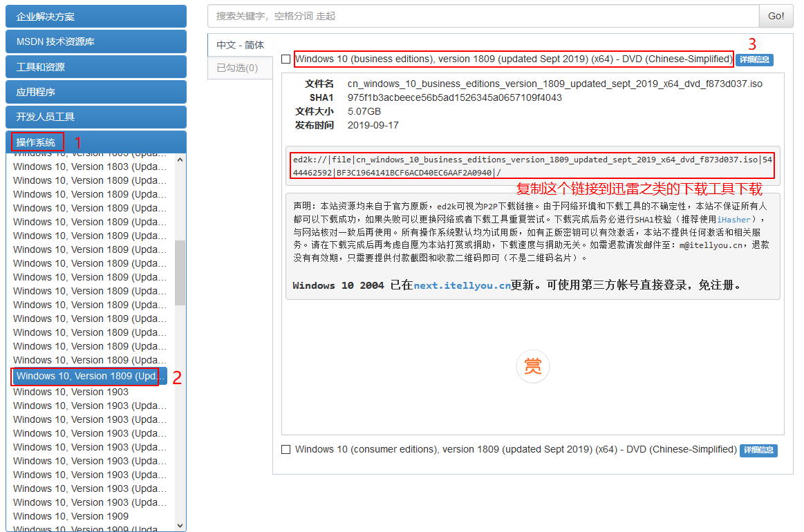Focus the keyword search input field
The image size is (804, 532).
(483, 16)
